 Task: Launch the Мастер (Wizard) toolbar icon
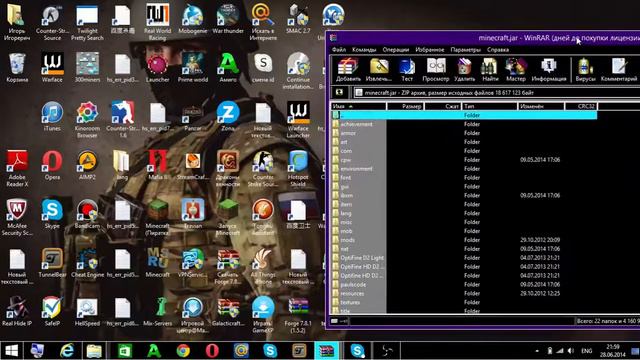tap(516, 69)
